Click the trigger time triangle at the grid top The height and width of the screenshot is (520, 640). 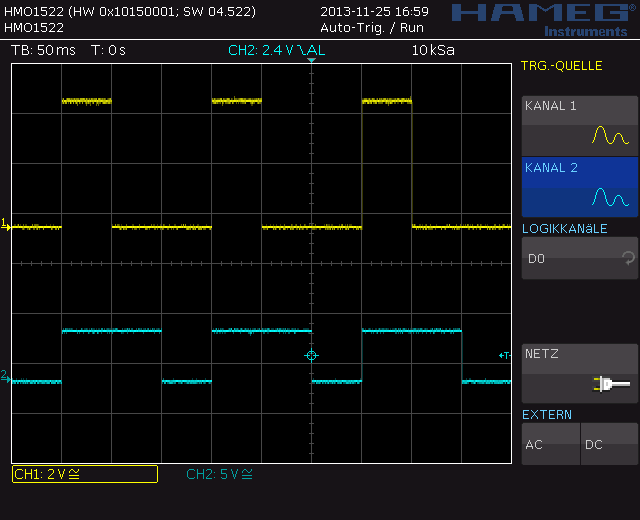(x=311, y=60)
